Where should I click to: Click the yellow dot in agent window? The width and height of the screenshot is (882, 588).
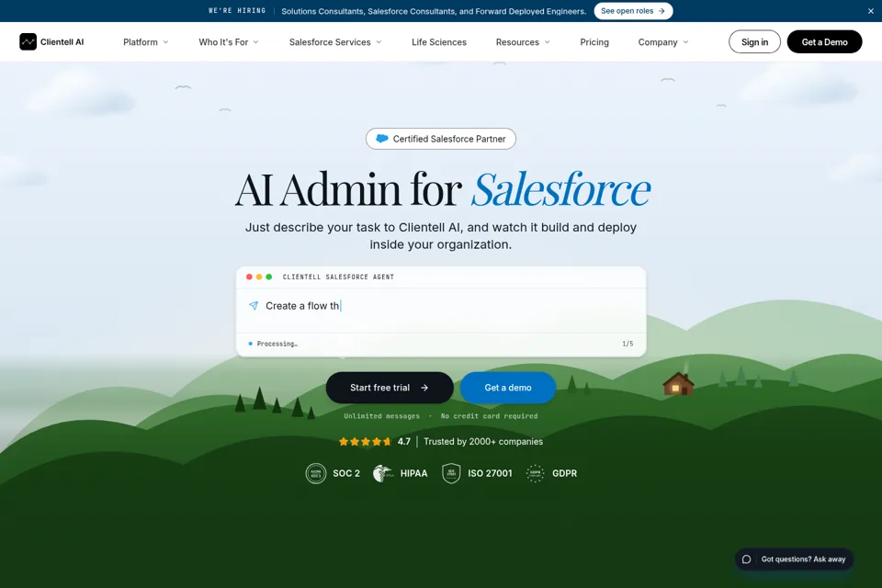(259, 277)
